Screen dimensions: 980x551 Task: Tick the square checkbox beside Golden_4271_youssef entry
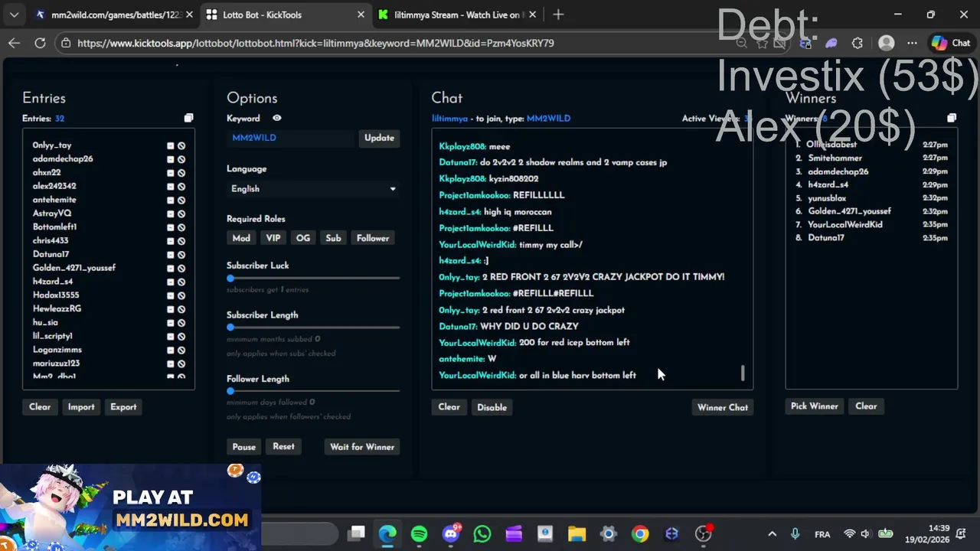(171, 268)
